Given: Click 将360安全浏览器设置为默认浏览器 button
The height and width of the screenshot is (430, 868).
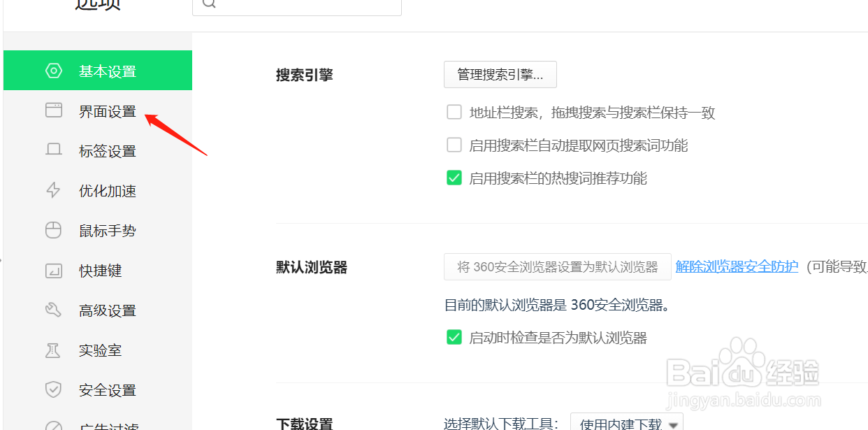Looking at the screenshot, I should 558,266.
